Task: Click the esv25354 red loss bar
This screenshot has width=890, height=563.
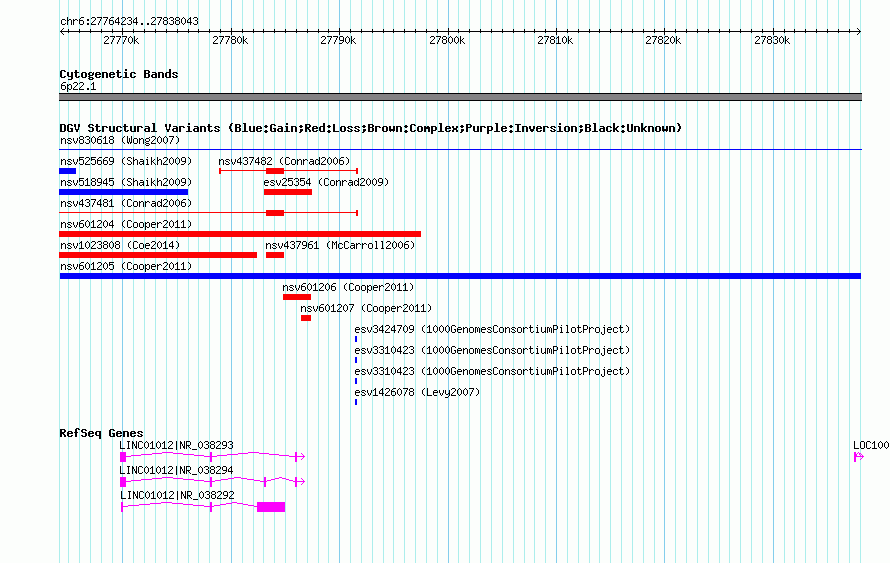Action: click(288, 192)
